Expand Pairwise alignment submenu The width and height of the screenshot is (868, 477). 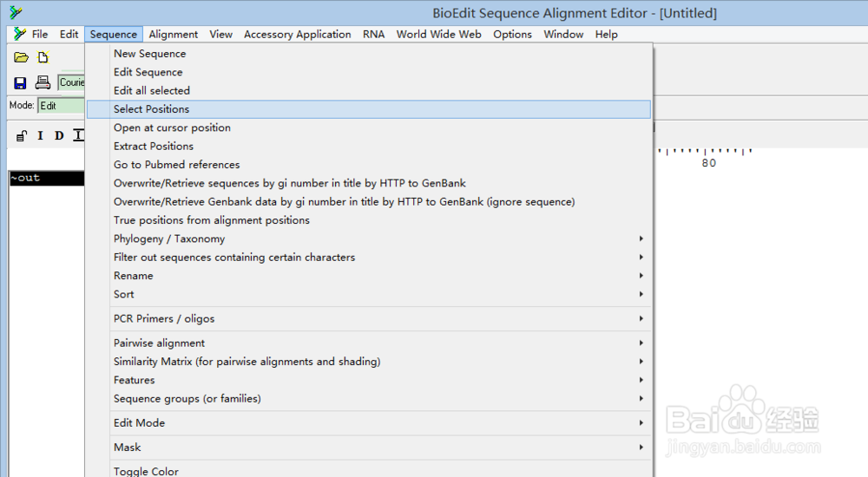[x=369, y=343]
